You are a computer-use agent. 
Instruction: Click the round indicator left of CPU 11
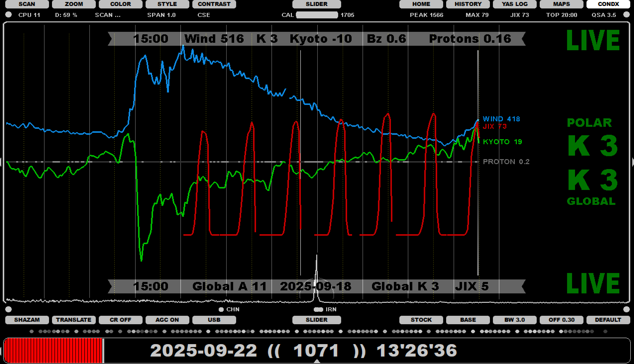(x=8, y=15)
